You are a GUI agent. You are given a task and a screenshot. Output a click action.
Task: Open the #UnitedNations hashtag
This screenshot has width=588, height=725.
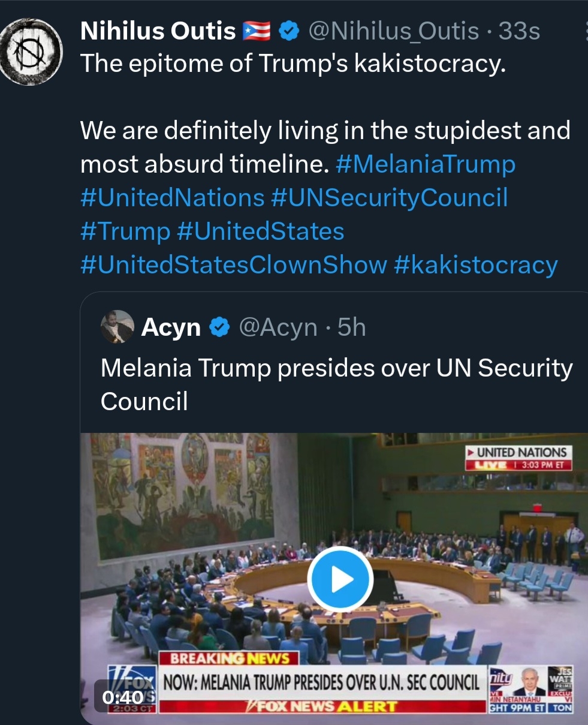click(172, 197)
